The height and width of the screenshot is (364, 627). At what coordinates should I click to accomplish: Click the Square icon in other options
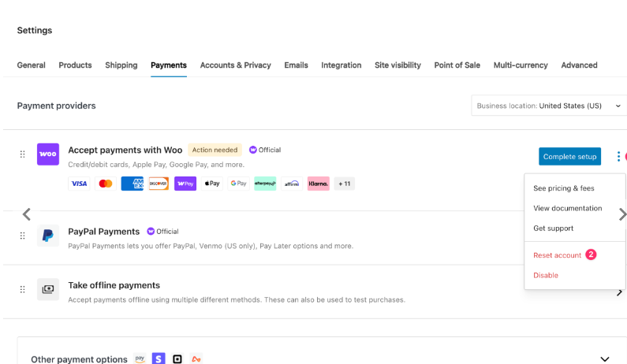click(x=177, y=358)
